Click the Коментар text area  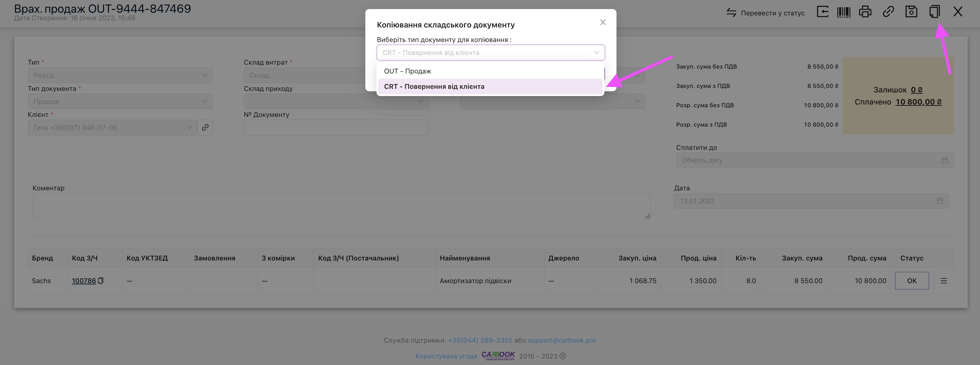(341, 206)
